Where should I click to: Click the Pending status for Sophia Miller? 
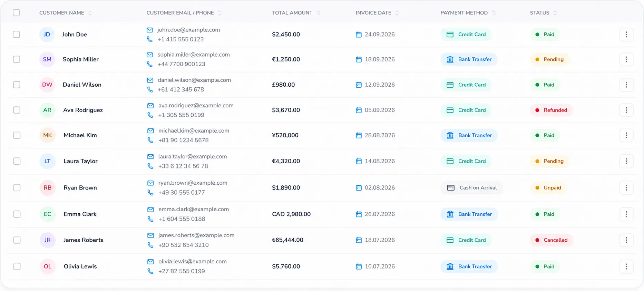pyautogui.click(x=549, y=59)
